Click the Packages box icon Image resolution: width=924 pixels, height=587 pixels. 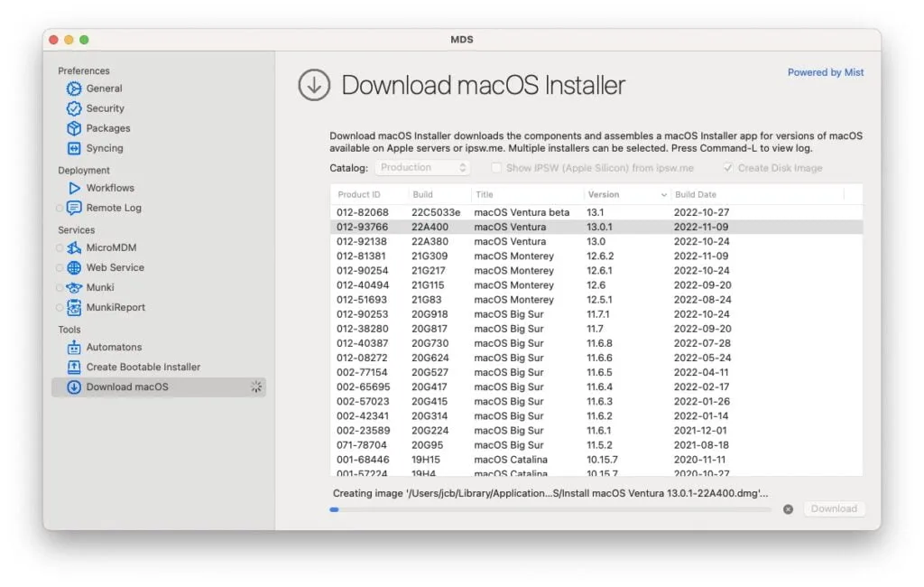tap(74, 128)
